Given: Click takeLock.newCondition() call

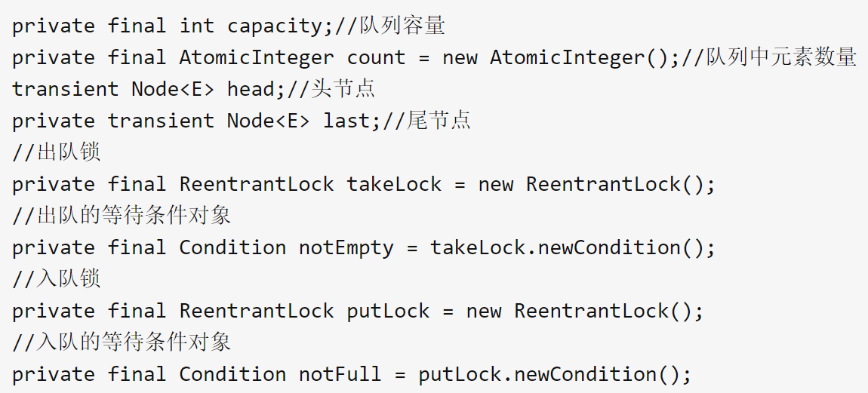Looking at the screenshot, I should click(x=566, y=247).
